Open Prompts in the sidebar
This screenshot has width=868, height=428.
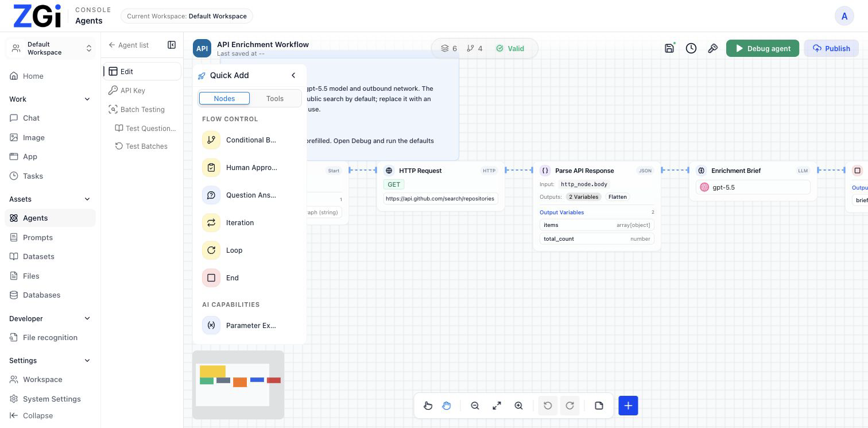[x=51, y=237]
